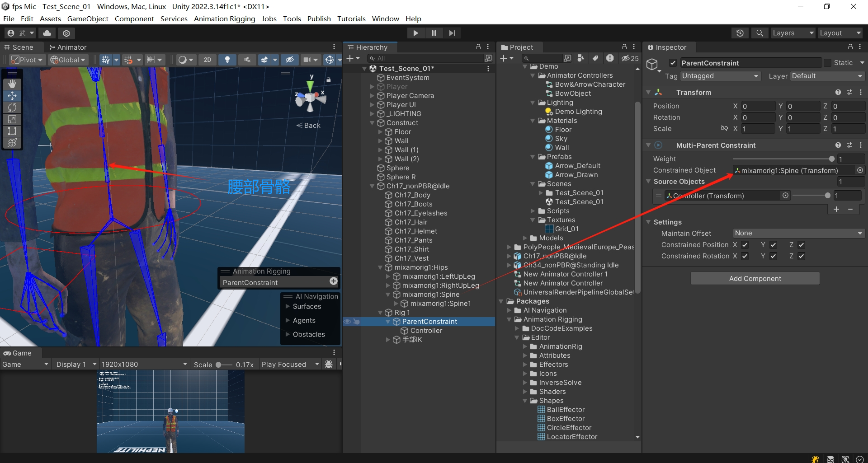868x463 pixels.
Task: Click the Add Component button
Action: (x=755, y=278)
